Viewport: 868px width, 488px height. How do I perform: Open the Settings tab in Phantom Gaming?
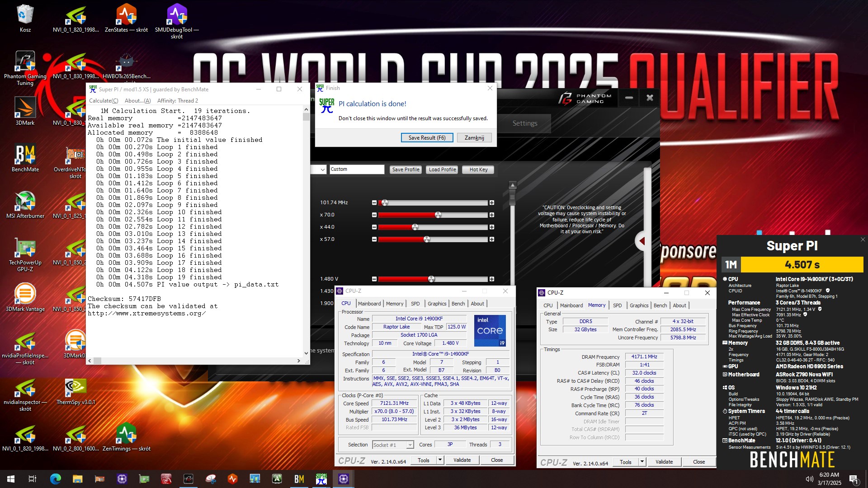click(525, 123)
